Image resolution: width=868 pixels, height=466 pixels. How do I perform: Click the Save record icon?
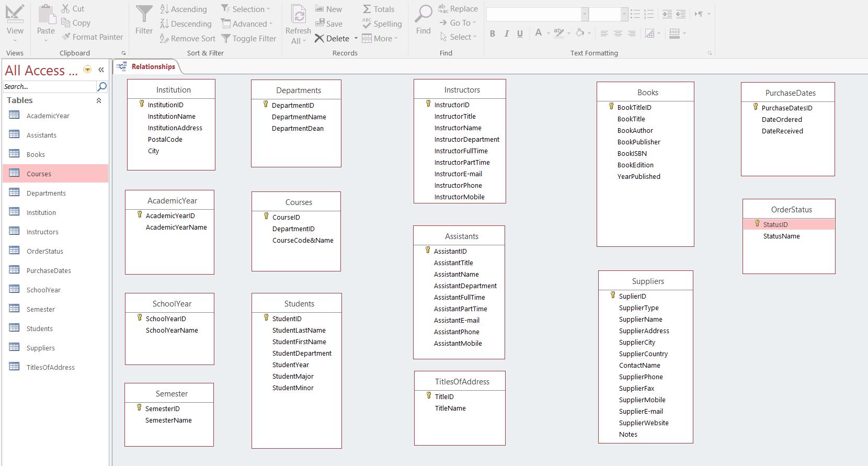320,23
